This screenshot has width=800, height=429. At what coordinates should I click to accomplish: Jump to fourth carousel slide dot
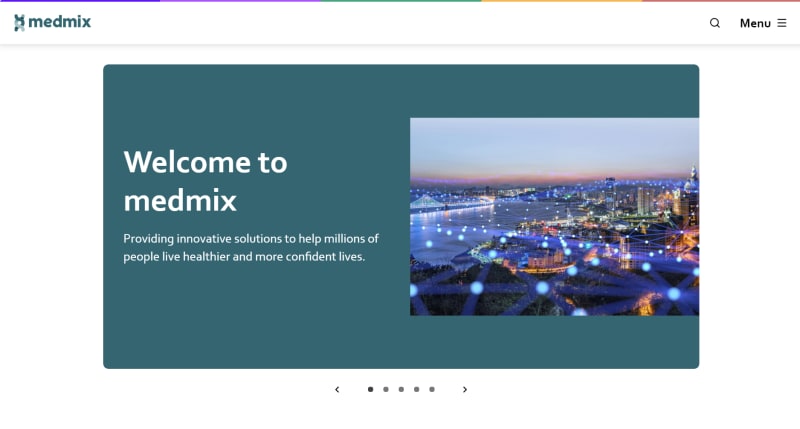[416, 389]
